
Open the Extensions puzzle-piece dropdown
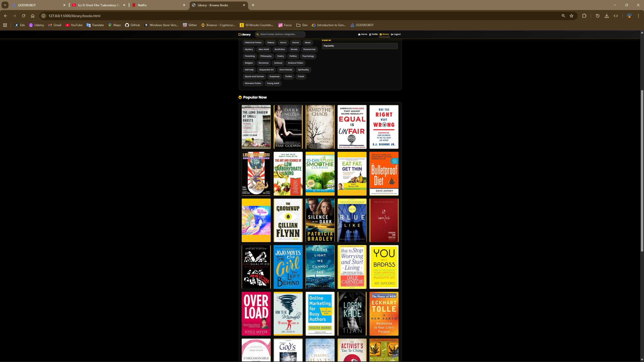point(584,16)
